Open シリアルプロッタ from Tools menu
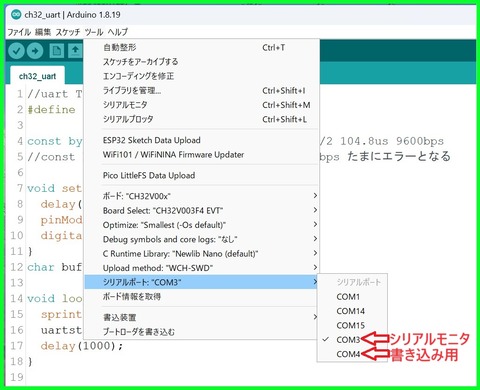Screen dimensions: 480x390 click(201, 119)
